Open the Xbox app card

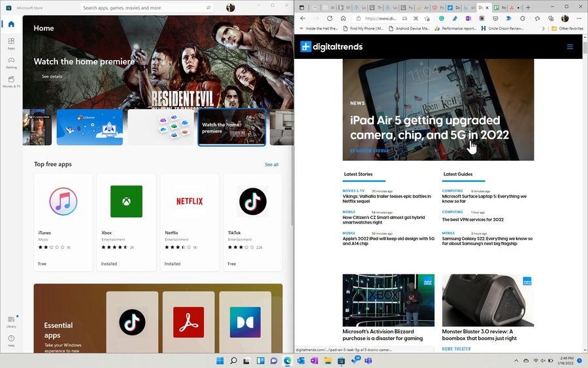(126, 222)
